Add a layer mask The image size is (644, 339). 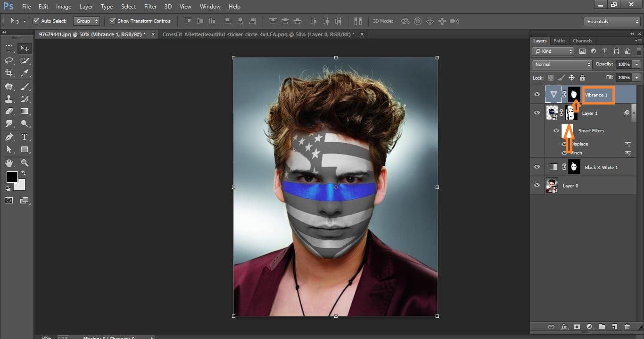coord(577,327)
